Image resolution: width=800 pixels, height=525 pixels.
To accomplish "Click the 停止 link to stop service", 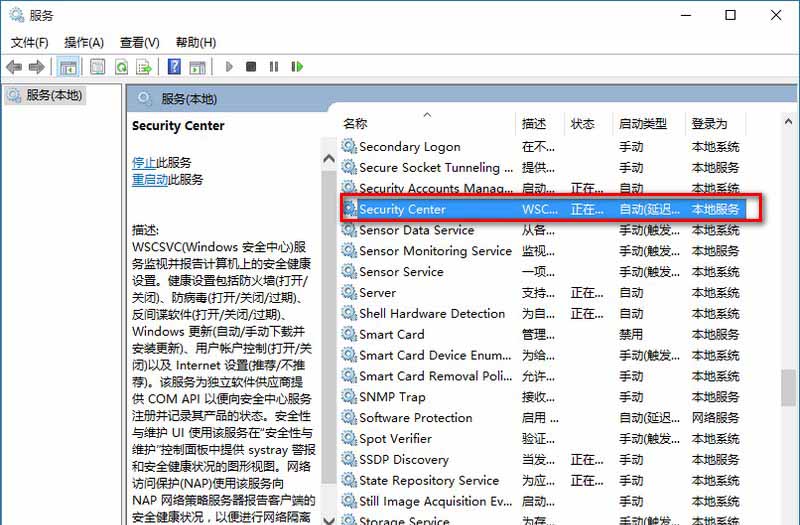I will tap(143, 162).
